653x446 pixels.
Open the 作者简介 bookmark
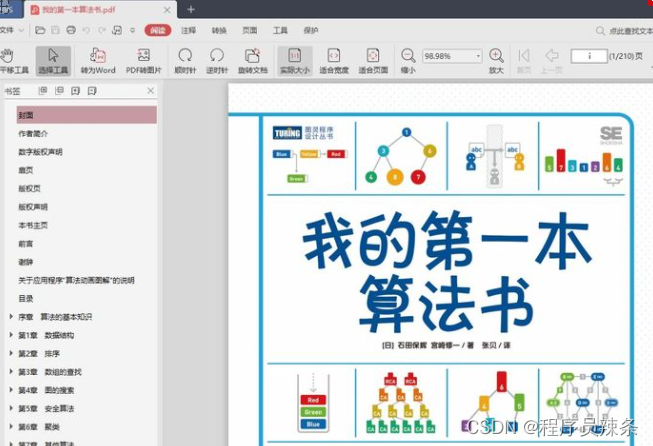coord(33,134)
